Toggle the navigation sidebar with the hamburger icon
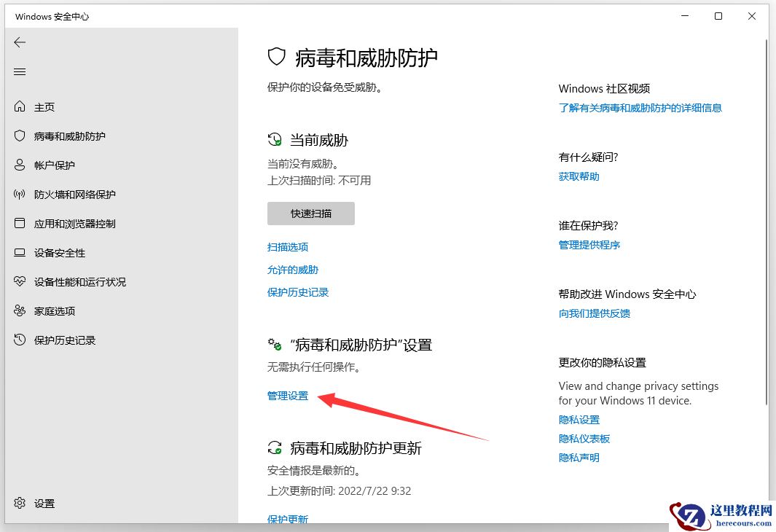The height and width of the screenshot is (532, 776). [x=20, y=71]
